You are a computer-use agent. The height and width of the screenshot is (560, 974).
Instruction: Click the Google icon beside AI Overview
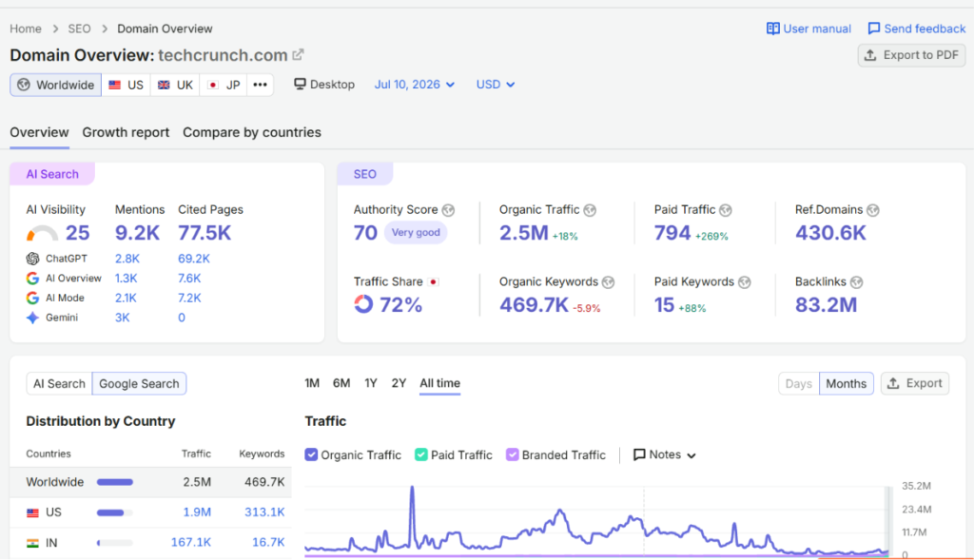[32, 279]
